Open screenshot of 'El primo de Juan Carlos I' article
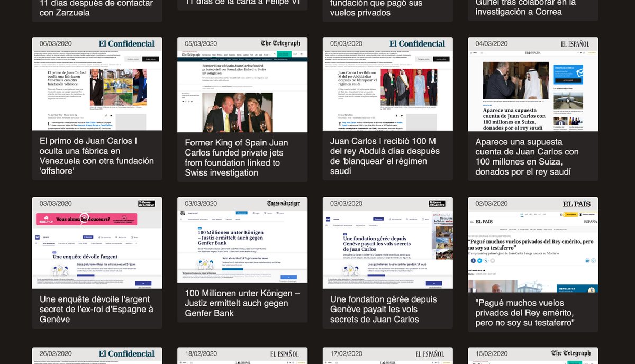635x364 pixels. click(97, 90)
